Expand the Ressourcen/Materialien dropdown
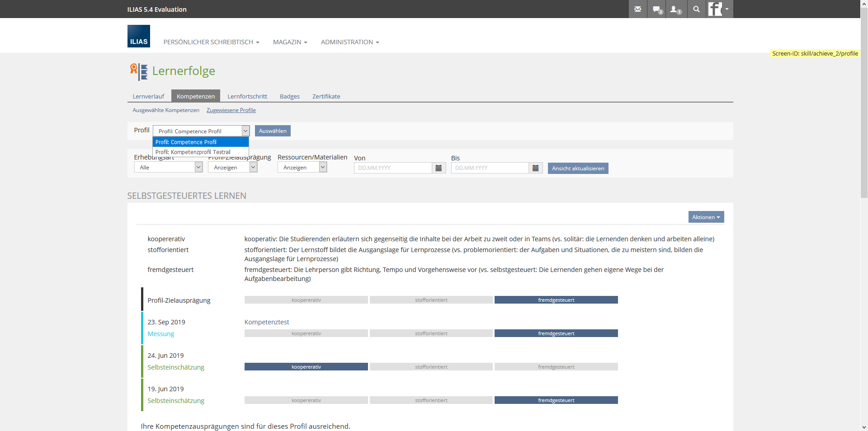The width and height of the screenshot is (868, 431). 302,168
